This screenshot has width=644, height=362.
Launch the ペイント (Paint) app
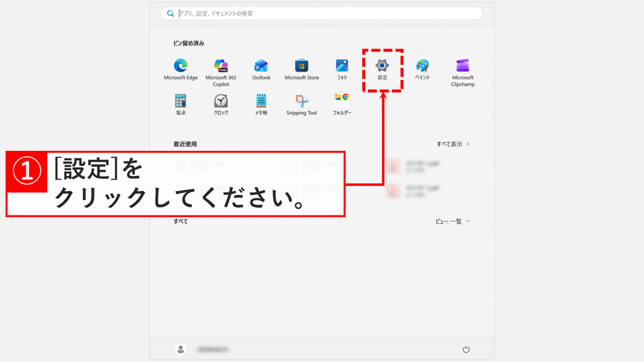[x=422, y=69]
